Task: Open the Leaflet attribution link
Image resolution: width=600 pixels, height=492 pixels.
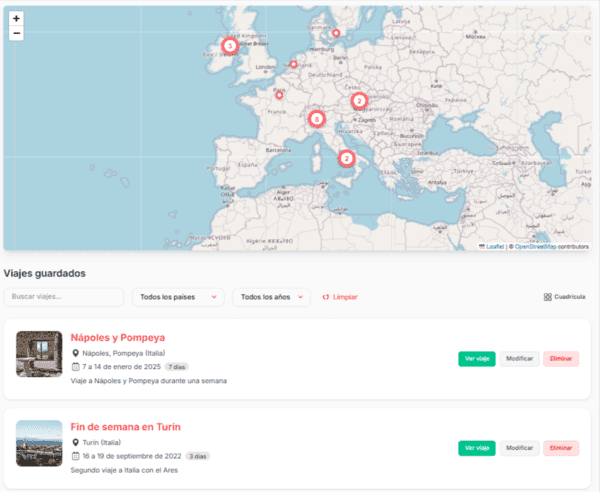Action: pos(494,246)
